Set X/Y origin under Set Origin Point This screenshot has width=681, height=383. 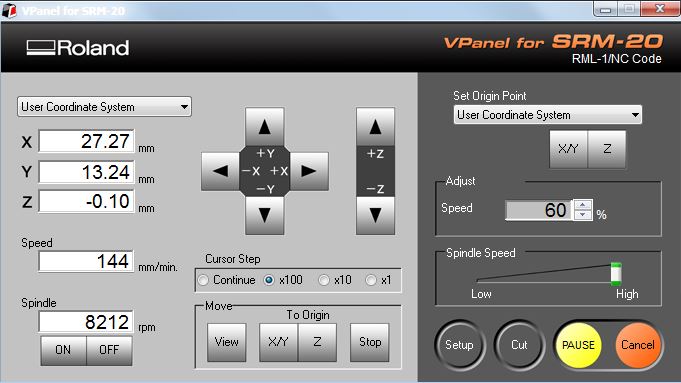(x=568, y=149)
